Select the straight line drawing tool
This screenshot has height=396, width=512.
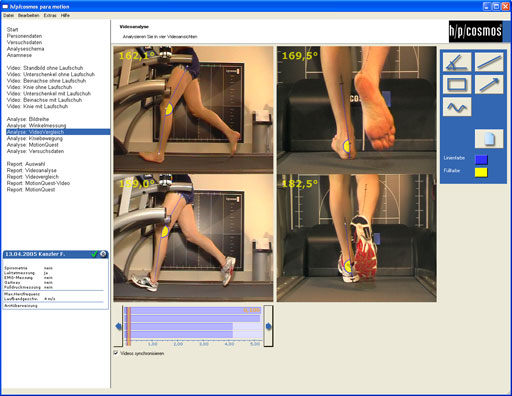(x=489, y=62)
